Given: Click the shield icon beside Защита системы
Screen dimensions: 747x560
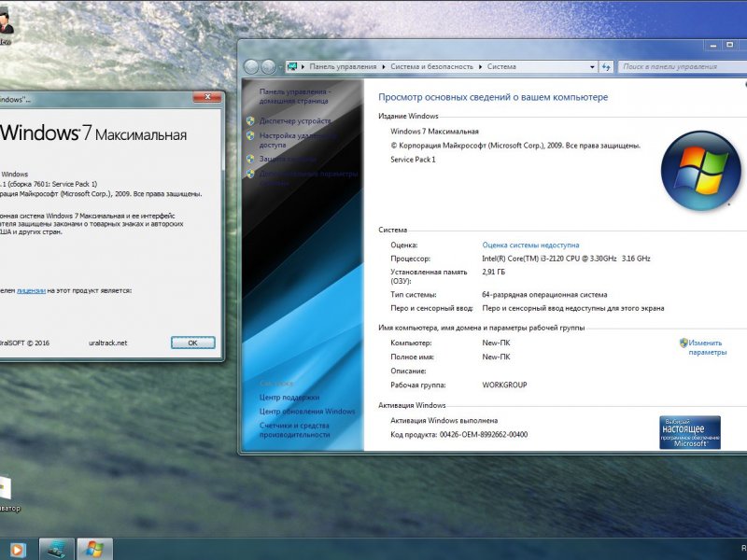Looking at the screenshot, I should 250,159.
